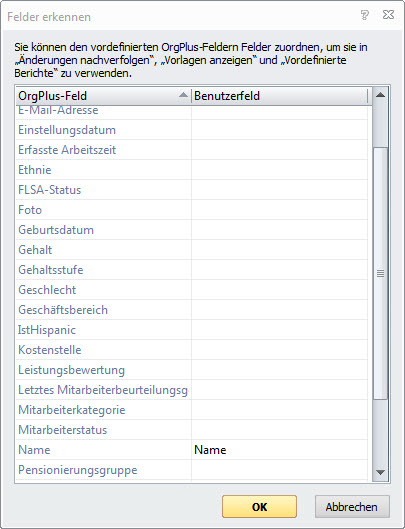This screenshot has width=405, height=529.
Task: Close the Felder erkennen dialog
Action: (x=388, y=15)
